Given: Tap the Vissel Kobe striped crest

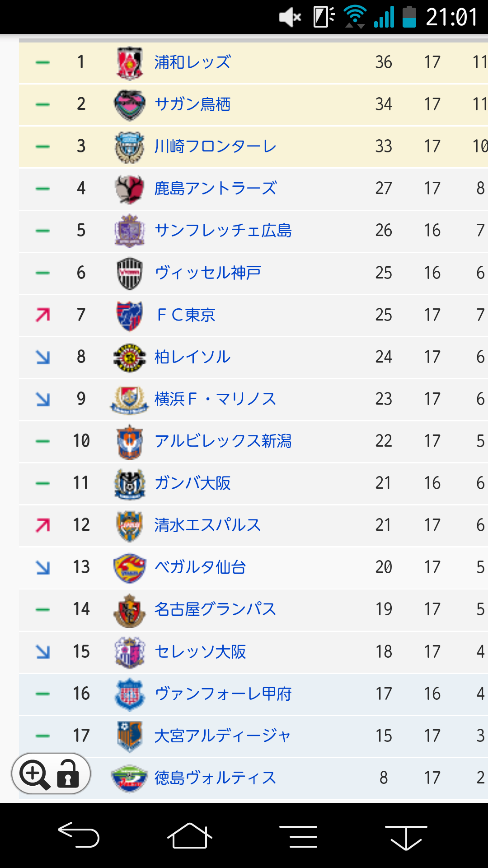Looking at the screenshot, I should (130, 273).
